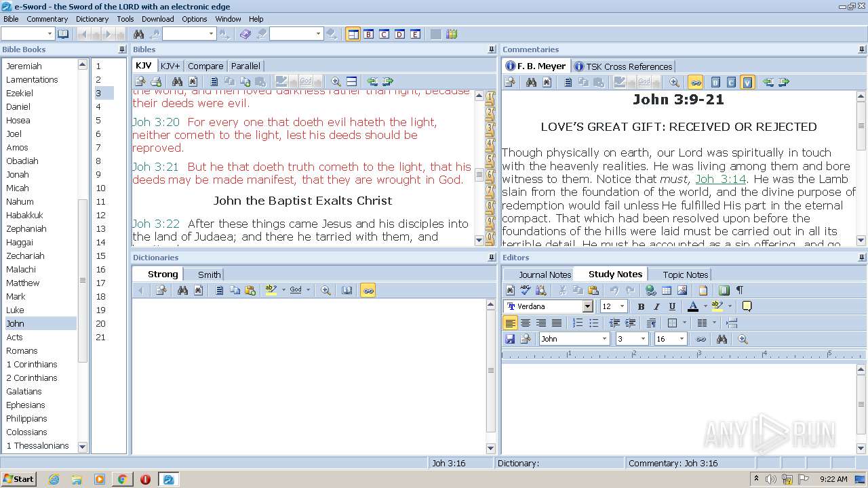Search the Bible with binoculars in Bibles toolbar
This screenshot has height=488, width=868.
[177, 82]
